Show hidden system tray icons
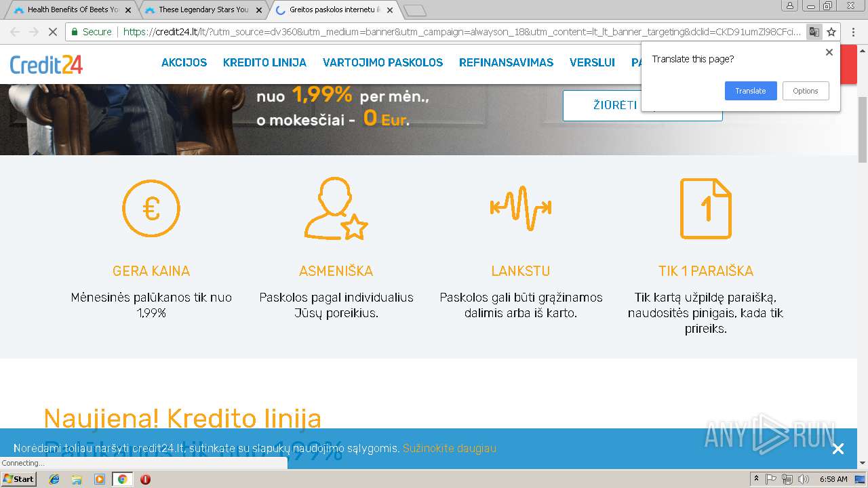 click(756, 479)
